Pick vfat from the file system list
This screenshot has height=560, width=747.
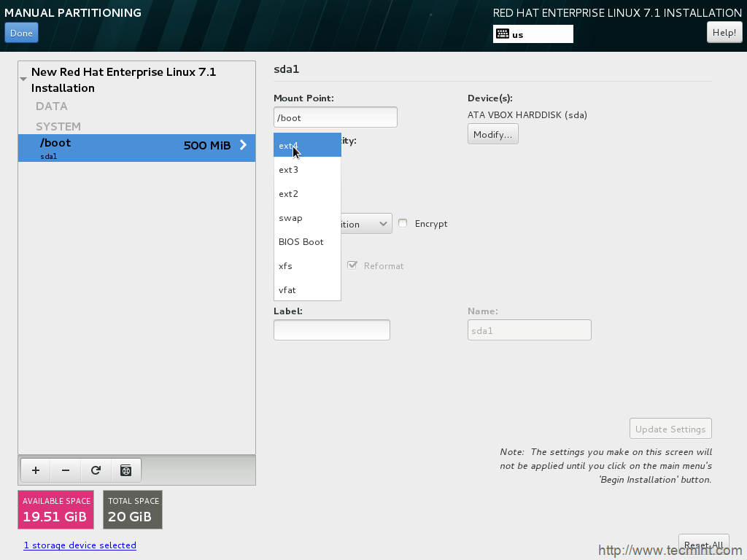tap(307, 290)
